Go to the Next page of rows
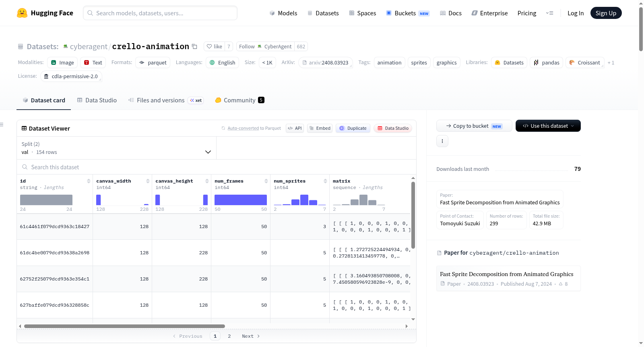The width and height of the screenshot is (644, 347). pyautogui.click(x=251, y=336)
